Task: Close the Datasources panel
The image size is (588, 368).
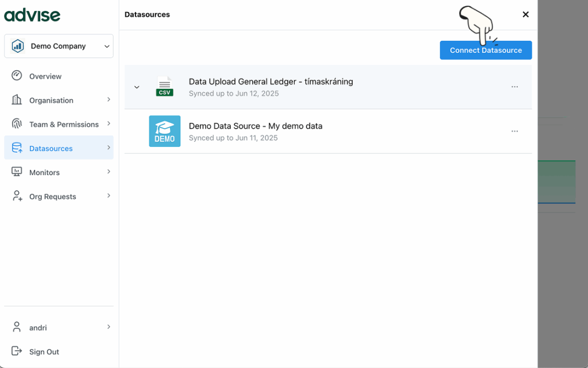Action: (525, 14)
